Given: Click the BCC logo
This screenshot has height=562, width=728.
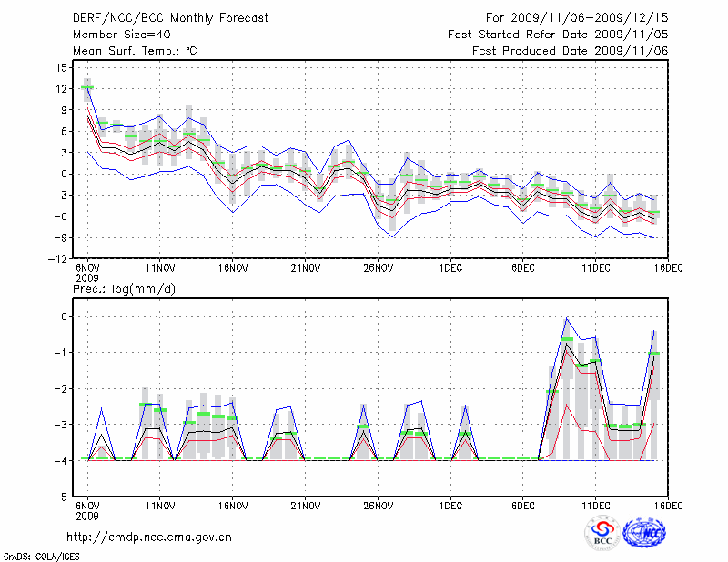Looking at the screenshot, I should pos(602,533).
